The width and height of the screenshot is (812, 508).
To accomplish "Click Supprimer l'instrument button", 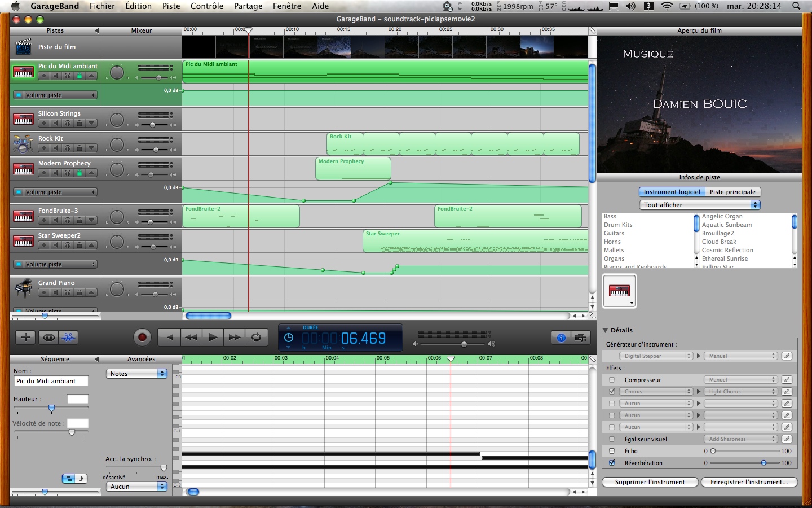I will click(x=650, y=482).
